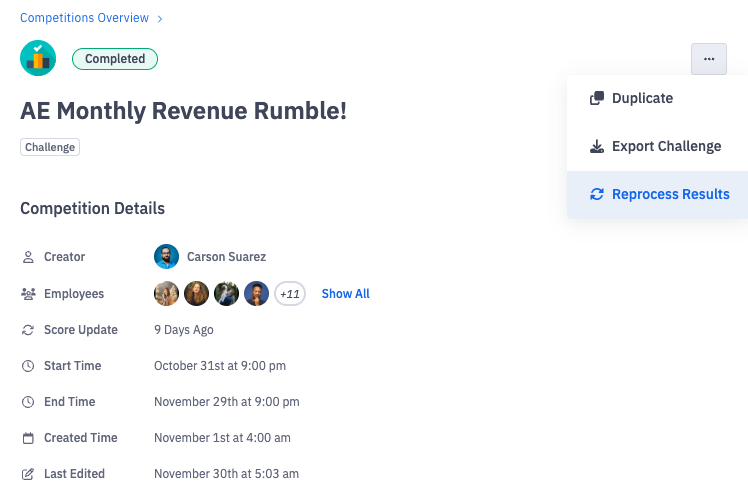The height and width of the screenshot is (500, 748).
Task: Click the second employee avatar
Action: (196, 294)
